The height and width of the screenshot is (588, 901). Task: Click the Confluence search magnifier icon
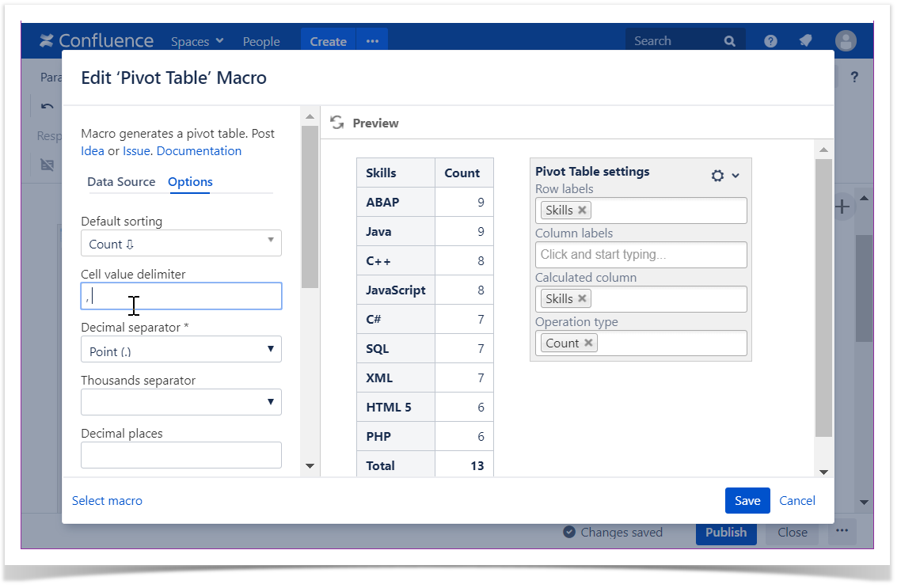[x=729, y=41]
